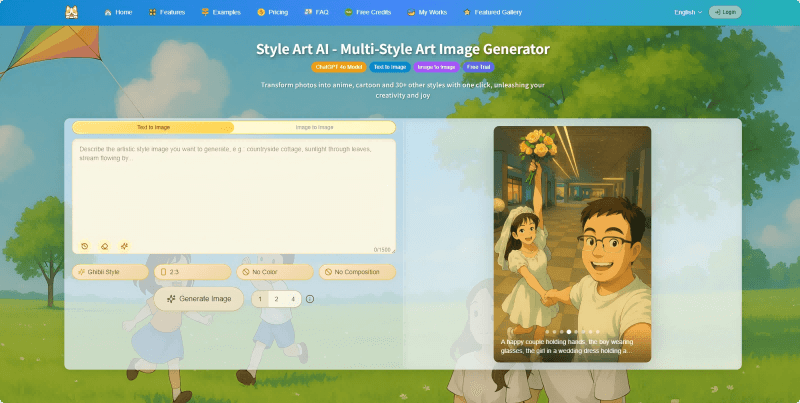Open Home from the navigation bar
Screen dimensions: 800x403
tap(118, 12)
